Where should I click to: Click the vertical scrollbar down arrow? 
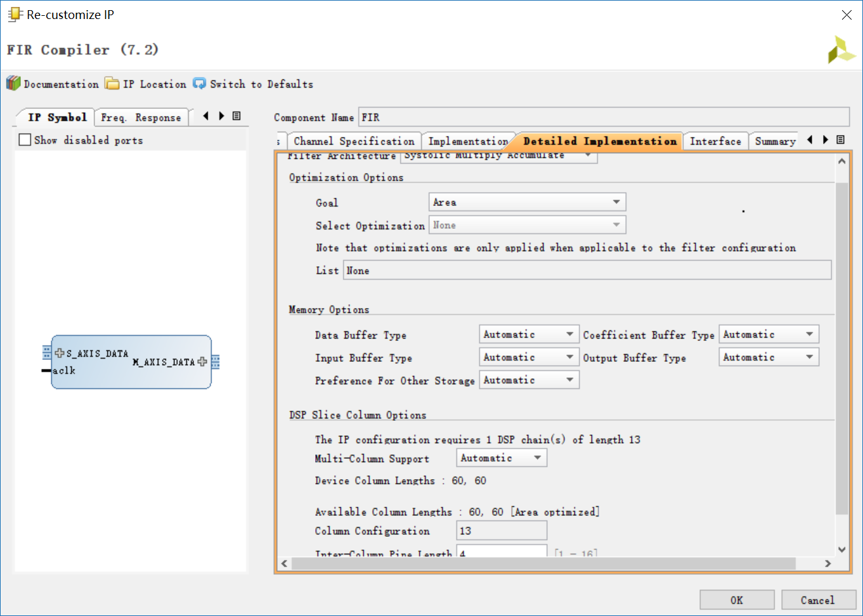[x=842, y=549]
